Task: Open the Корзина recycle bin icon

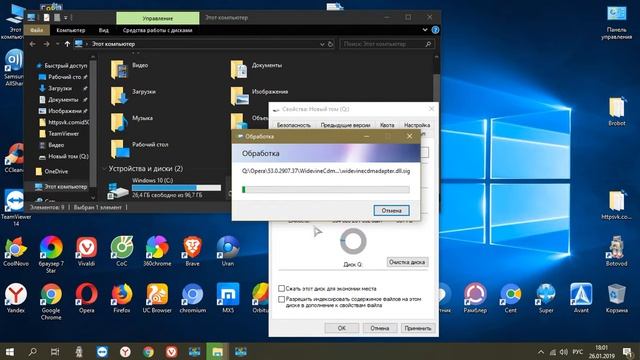Action: point(616,298)
